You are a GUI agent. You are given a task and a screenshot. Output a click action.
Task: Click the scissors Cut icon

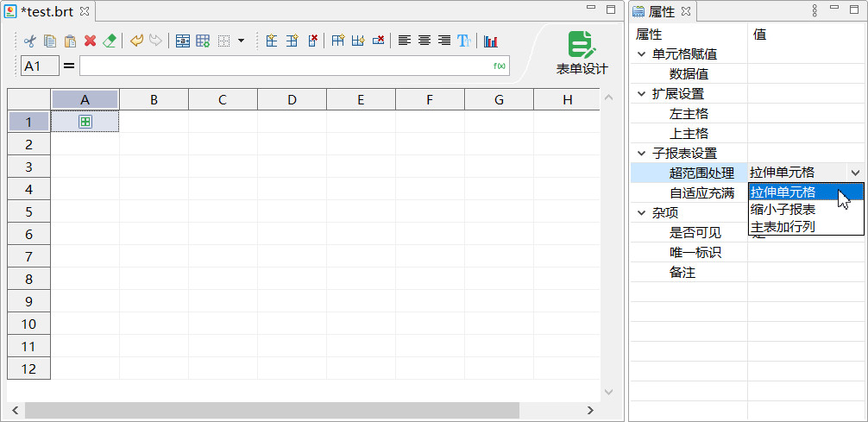(30, 41)
